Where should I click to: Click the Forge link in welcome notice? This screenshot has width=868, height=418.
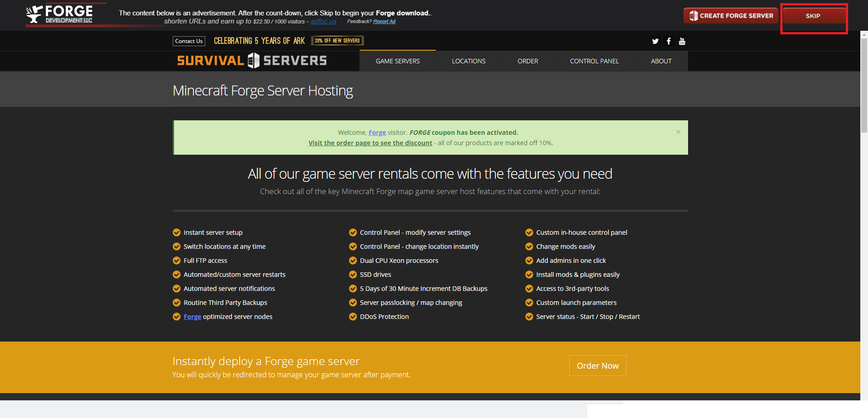(377, 133)
